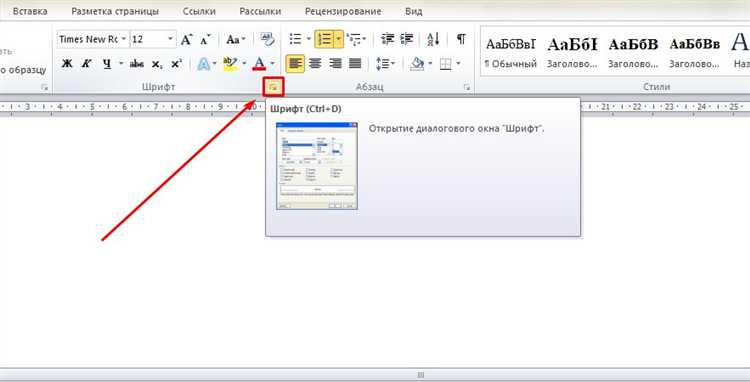
Task: Click the multilevel list icon
Action: point(354,39)
